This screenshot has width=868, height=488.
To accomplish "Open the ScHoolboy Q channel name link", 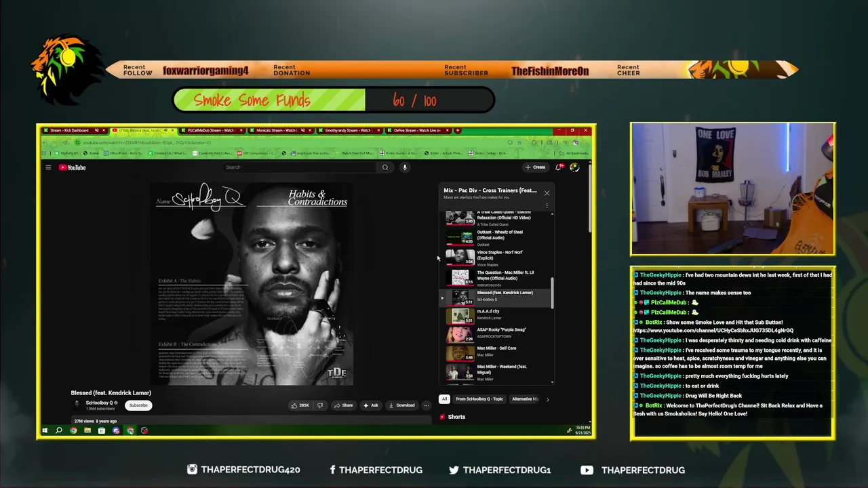I will 99,403.
